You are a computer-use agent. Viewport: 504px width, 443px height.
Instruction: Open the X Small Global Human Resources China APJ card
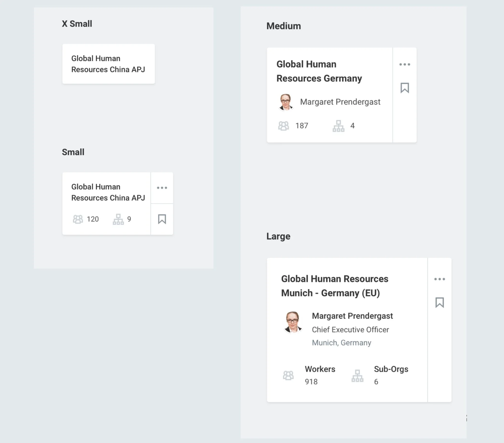click(x=108, y=64)
